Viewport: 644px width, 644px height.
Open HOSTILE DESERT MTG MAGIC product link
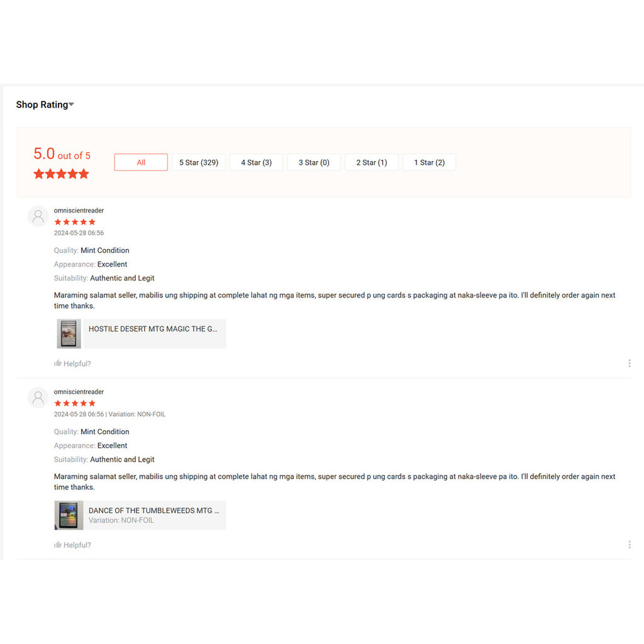click(x=153, y=329)
